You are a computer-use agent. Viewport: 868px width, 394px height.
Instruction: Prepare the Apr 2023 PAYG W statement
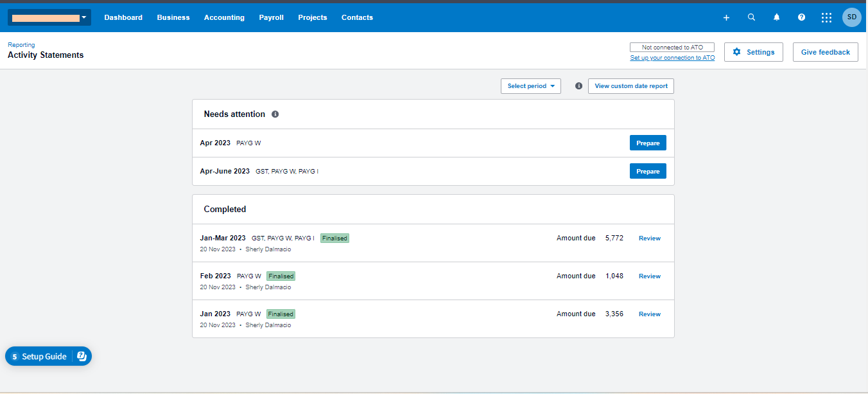(648, 143)
